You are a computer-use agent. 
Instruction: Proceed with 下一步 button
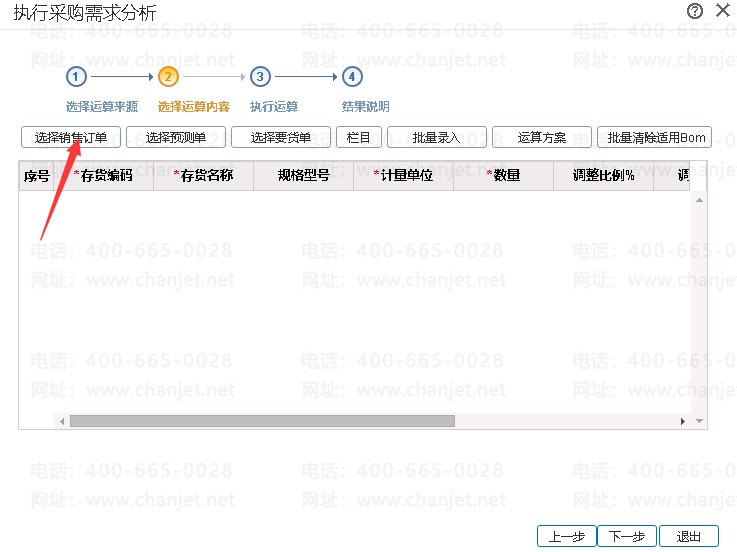pos(627,536)
